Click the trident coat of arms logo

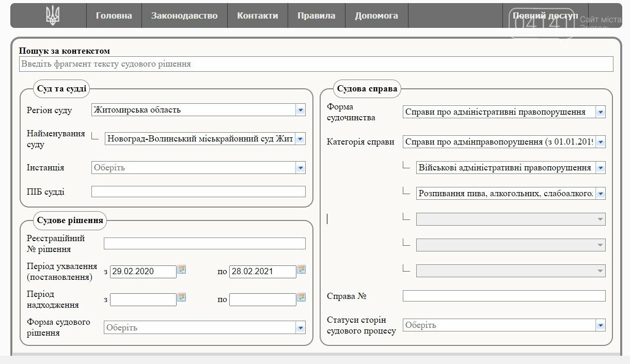pyautogui.click(x=53, y=15)
